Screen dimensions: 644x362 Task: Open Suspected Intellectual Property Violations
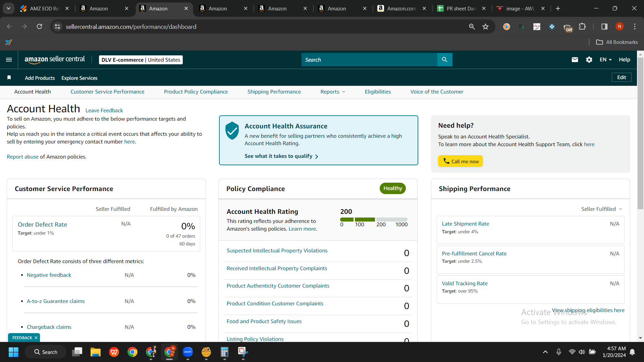click(277, 251)
